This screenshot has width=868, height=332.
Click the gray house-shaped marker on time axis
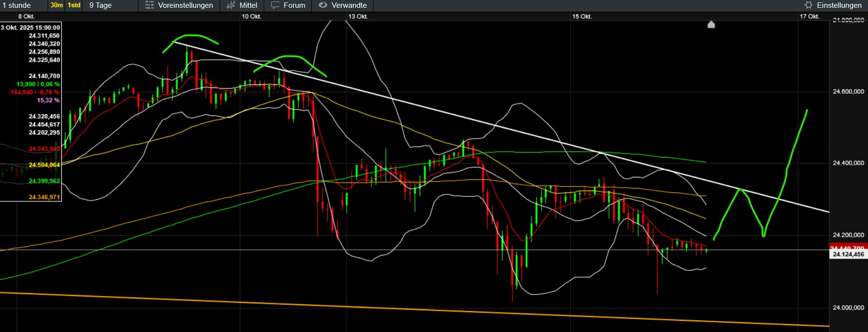(x=711, y=24)
